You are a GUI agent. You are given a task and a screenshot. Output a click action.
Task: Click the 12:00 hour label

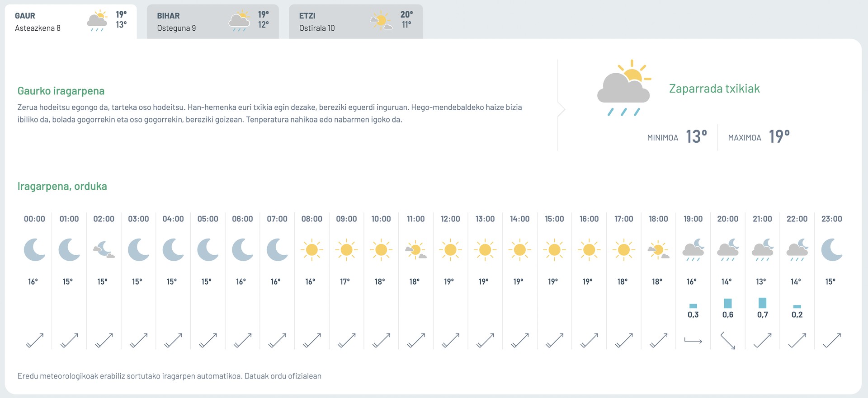coord(451,219)
